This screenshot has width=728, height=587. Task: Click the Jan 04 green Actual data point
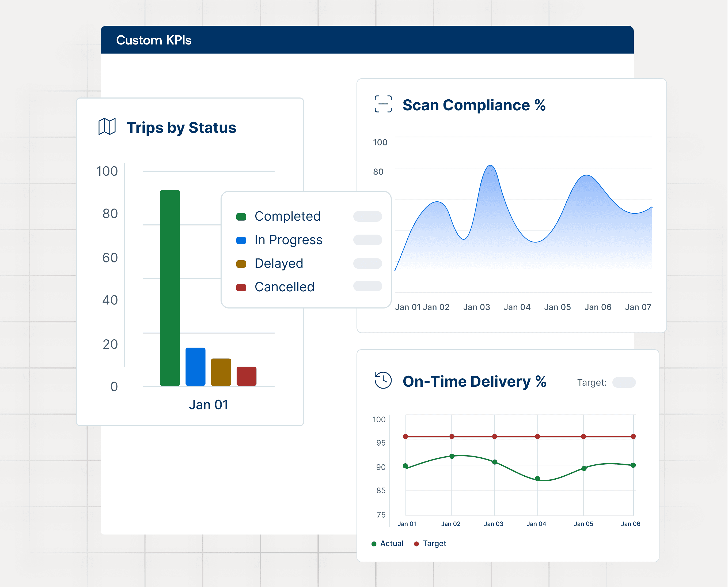[537, 479]
